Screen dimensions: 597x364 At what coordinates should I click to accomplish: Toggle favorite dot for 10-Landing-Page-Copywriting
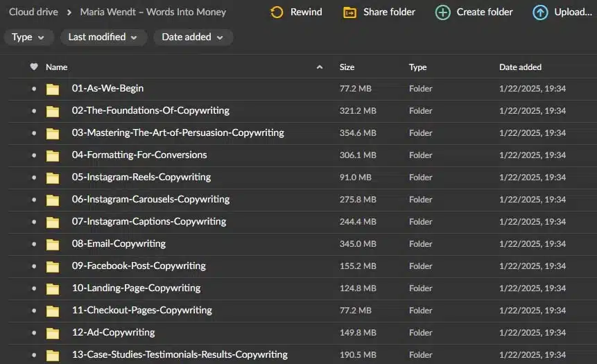34,288
